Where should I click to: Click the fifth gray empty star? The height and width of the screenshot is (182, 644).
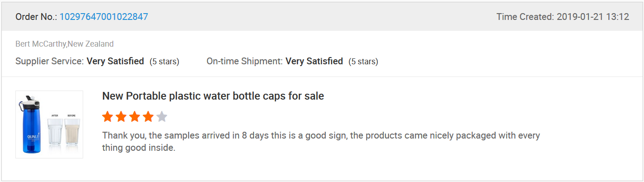tap(162, 117)
